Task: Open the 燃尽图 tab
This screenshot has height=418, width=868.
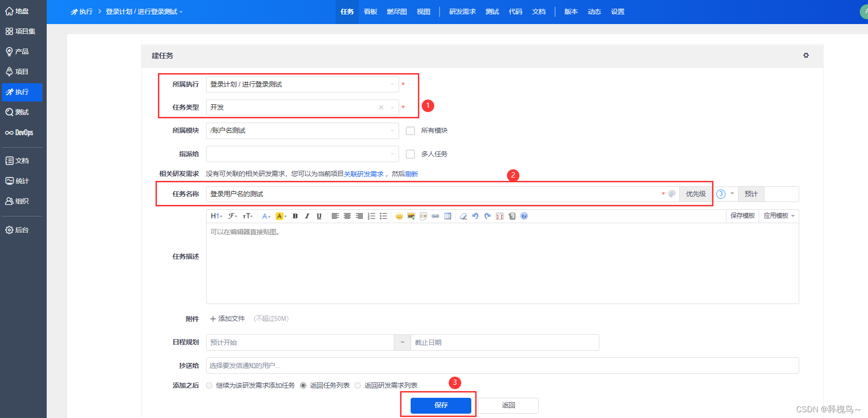Action: coord(397,12)
